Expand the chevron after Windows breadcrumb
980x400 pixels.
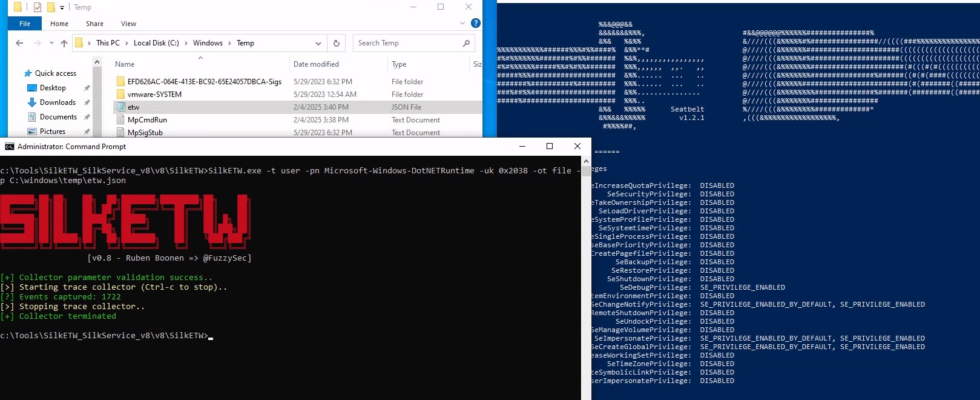tap(229, 43)
